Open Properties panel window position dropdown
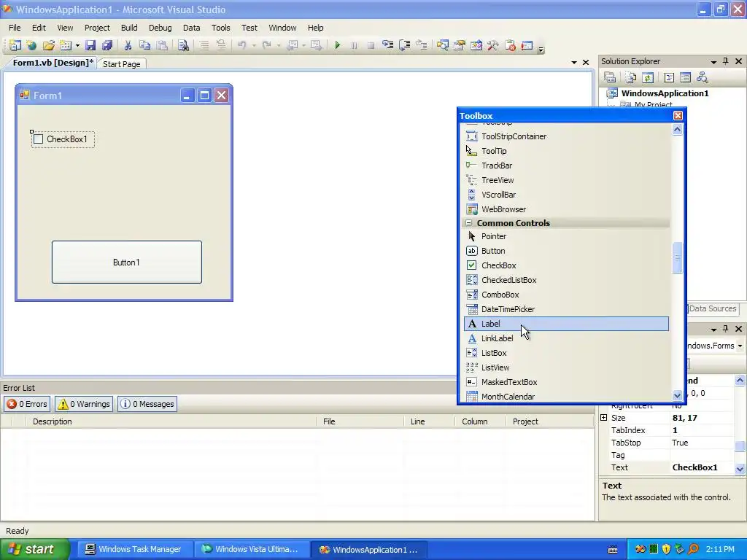This screenshot has width=747, height=560. tap(713, 330)
